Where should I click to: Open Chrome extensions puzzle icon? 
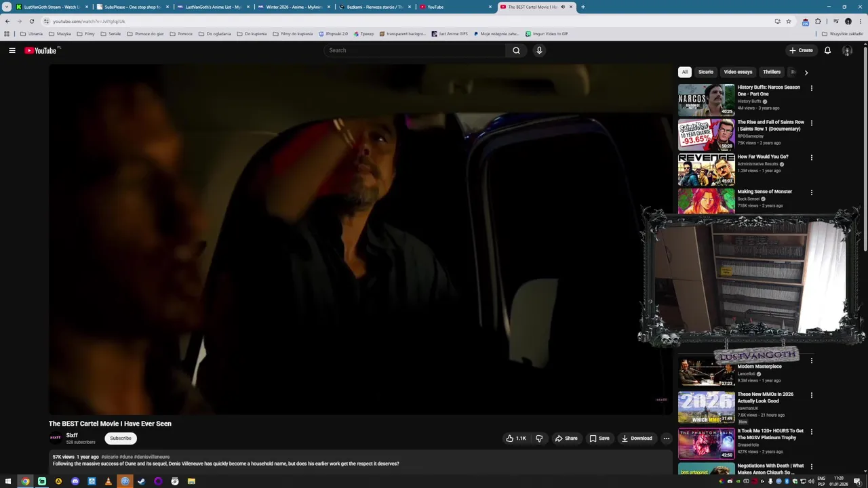point(818,21)
